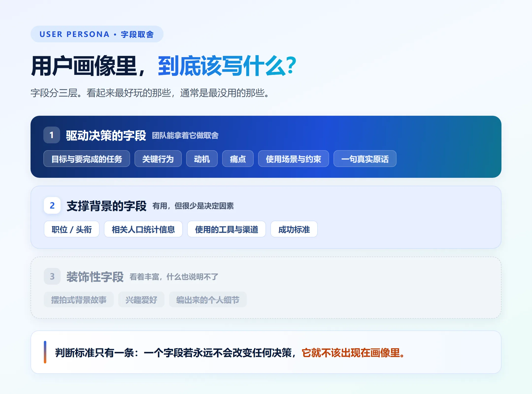Click the text '判断标准只有一条：'

point(98,353)
